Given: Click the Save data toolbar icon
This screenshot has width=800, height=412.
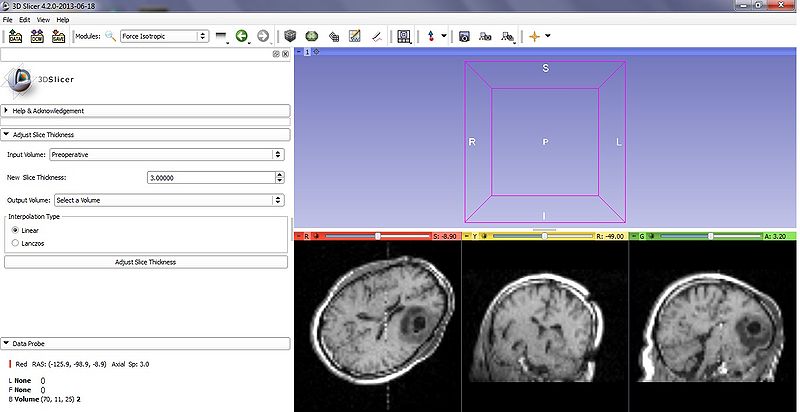Looking at the screenshot, I should 59,37.
